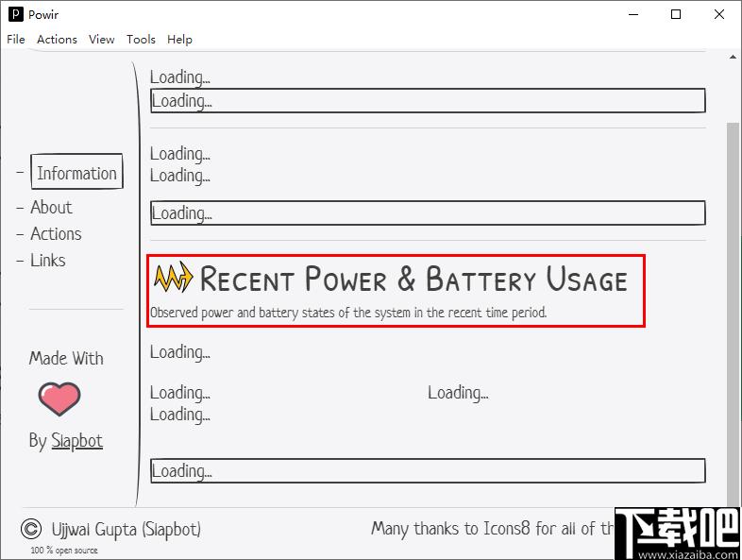This screenshot has width=742, height=560.
Task: Click the Ujjwal Gupta (Slapbot) text
Action: tap(126, 529)
